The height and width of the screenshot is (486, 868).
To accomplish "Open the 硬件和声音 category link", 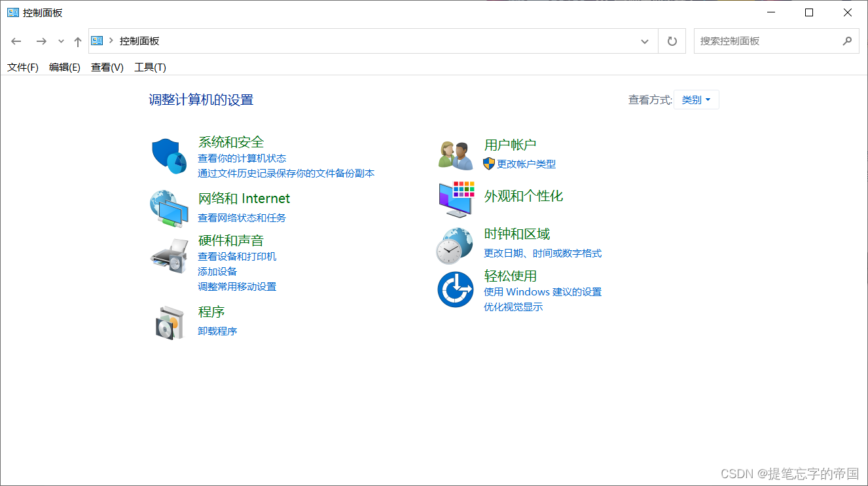I will [x=231, y=240].
